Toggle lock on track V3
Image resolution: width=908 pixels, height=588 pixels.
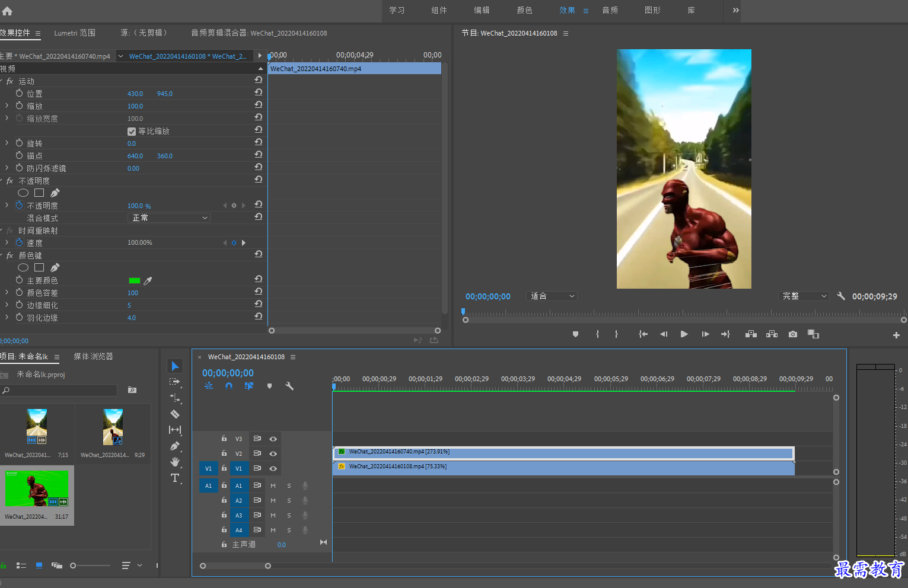224,439
